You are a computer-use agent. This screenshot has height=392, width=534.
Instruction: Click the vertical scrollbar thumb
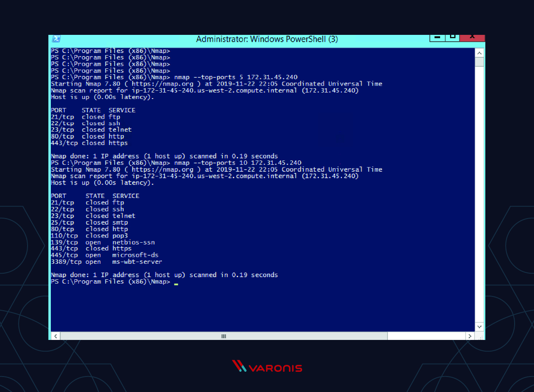point(479,62)
